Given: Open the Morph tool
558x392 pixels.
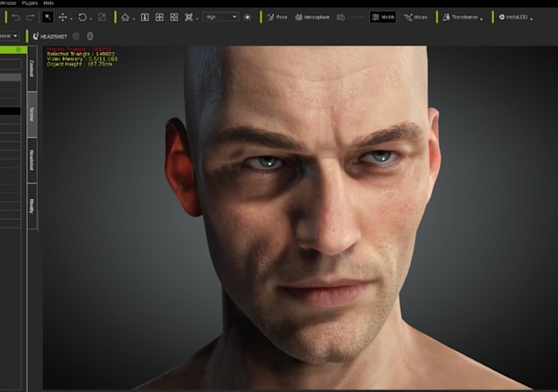Looking at the screenshot, I should [415, 17].
